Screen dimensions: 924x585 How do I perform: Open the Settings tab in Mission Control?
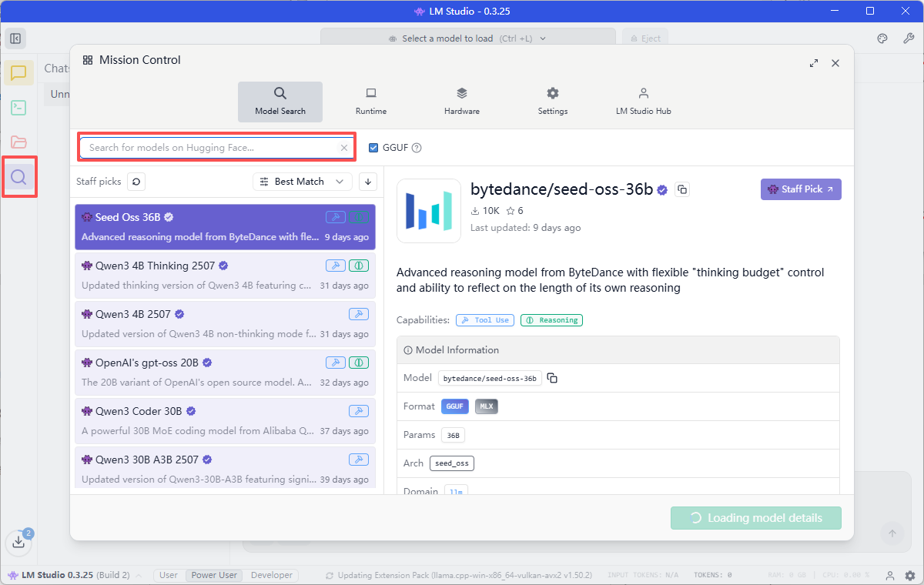coord(553,102)
